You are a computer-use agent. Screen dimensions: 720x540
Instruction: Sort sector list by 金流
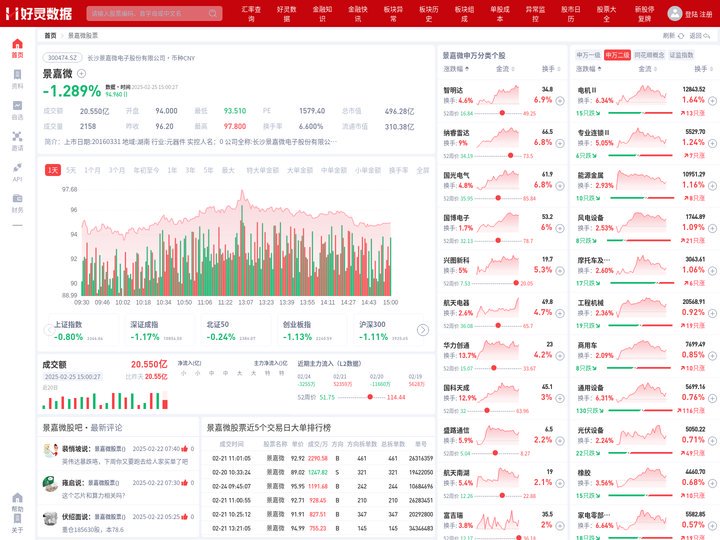(x=647, y=69)
